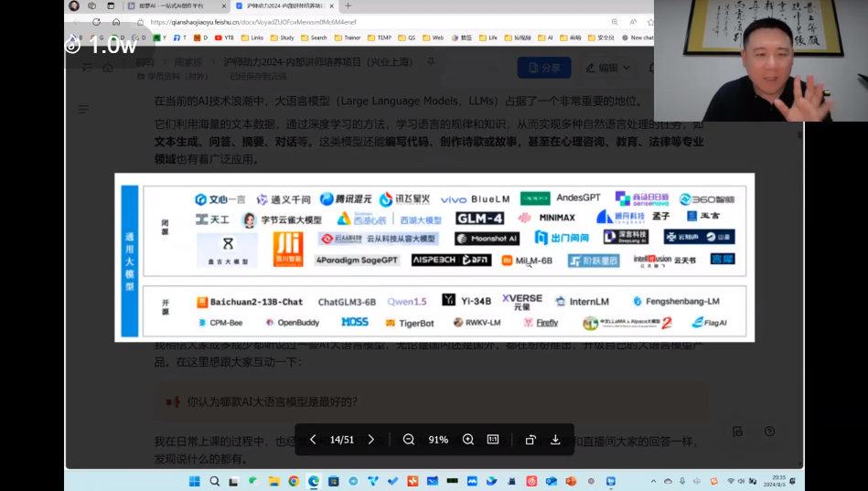
Task: Reload the page with refresh icon
Action: [96, 22]
